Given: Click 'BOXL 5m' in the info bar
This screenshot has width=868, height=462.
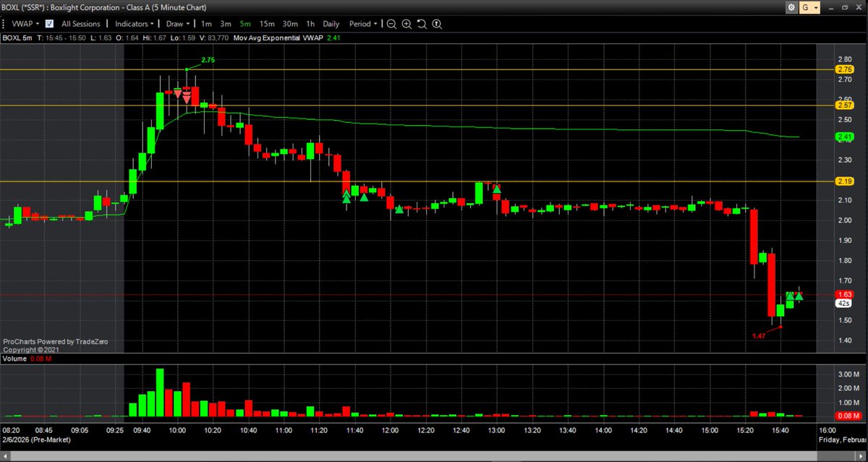Looking at the screenshot, I should click(18, 38).
